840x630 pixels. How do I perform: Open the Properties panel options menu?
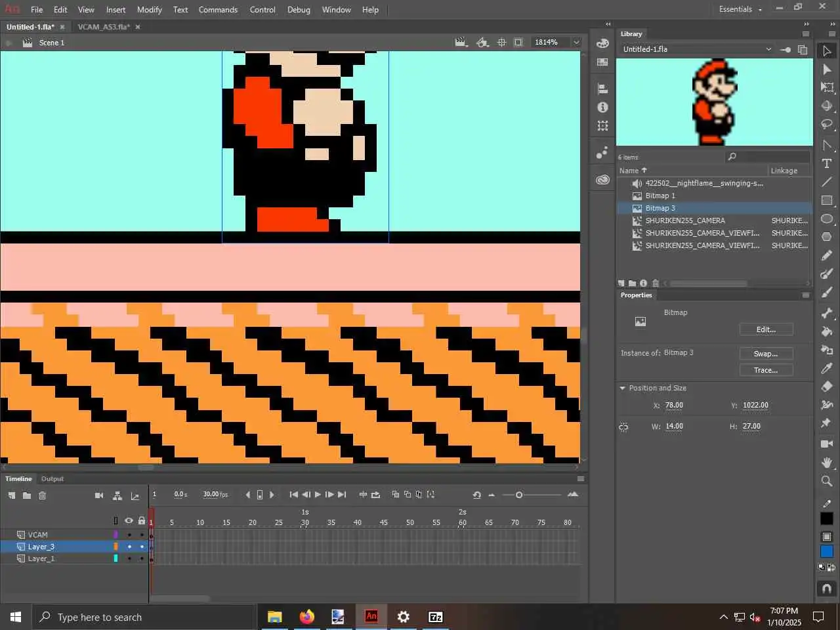point(806,295)
